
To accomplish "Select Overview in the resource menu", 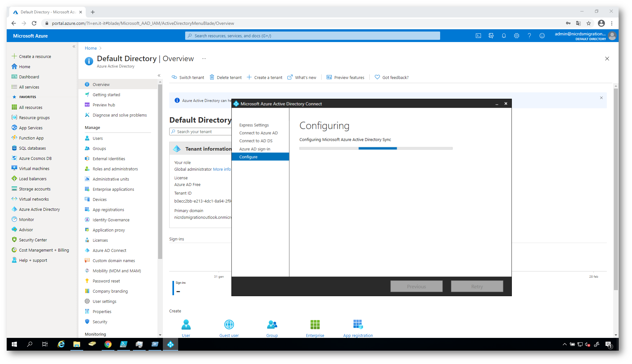I will [x=118, y=84].
